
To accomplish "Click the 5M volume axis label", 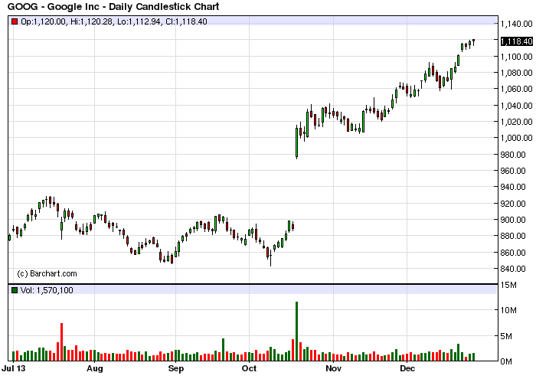I will pos(506,336).
